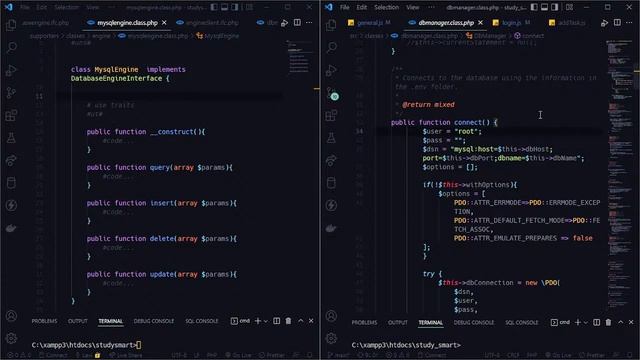This screenshot has width=640, height=360.
Task: Open Testing flask icon in the left window
Action: pyautogui.click(x=11, y=138)
